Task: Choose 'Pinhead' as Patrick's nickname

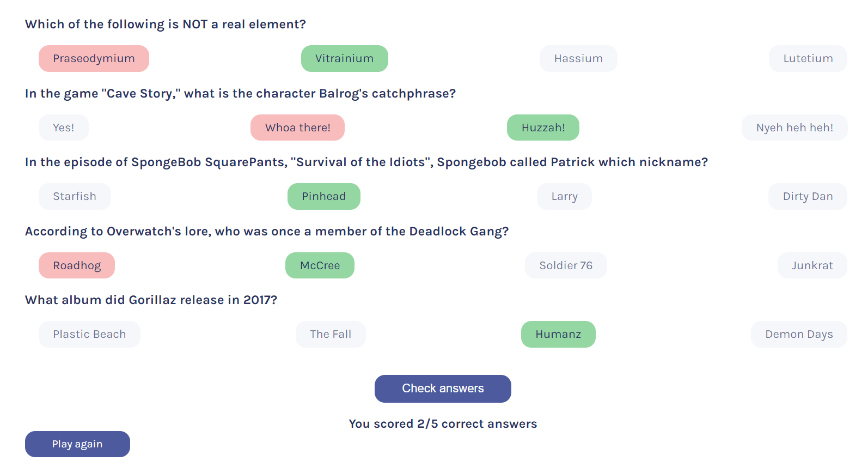Action: click(x=323, y=196)
